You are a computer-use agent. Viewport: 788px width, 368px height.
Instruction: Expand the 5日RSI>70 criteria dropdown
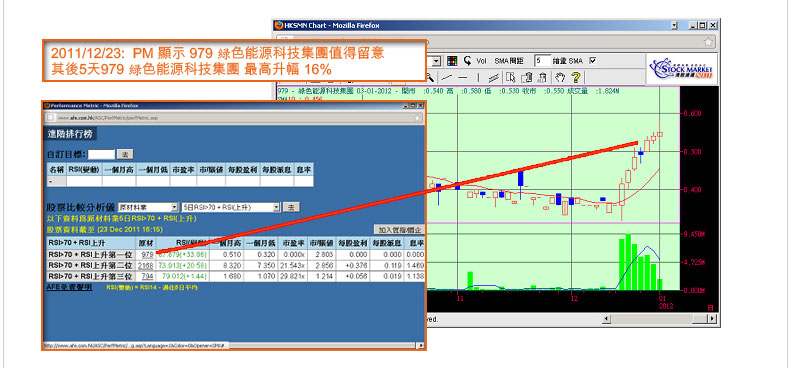230,207
